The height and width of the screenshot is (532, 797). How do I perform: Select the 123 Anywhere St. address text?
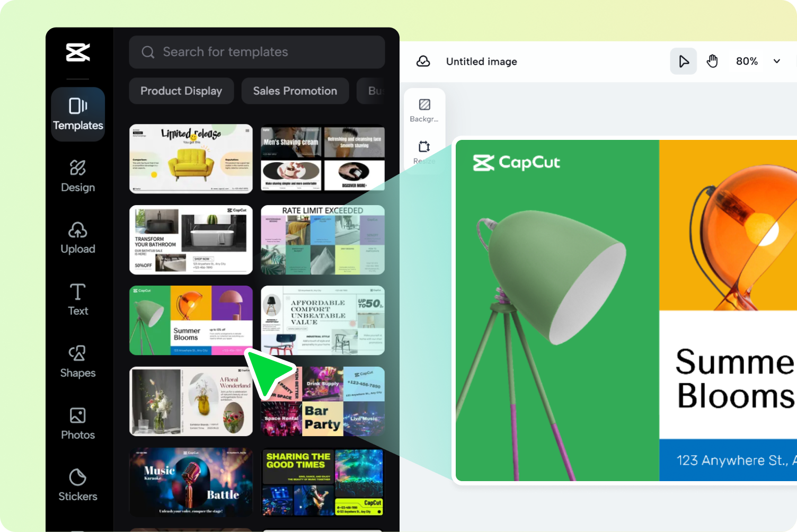click(737, 460)
